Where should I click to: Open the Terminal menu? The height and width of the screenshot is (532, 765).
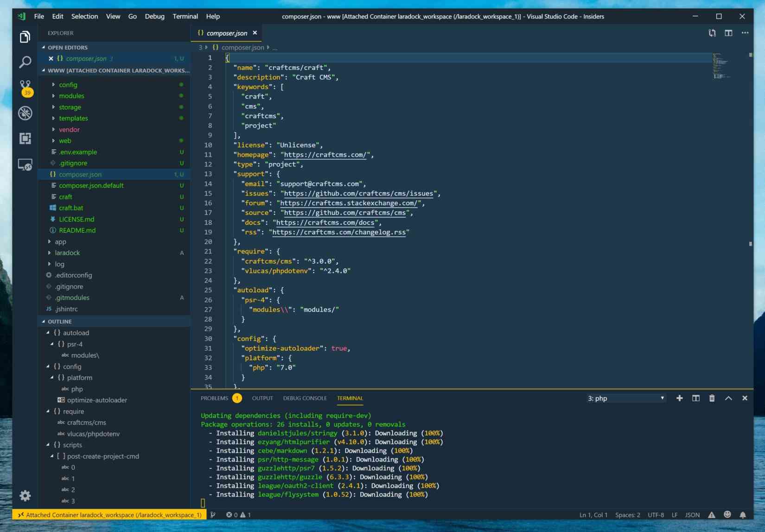point(185,16)
